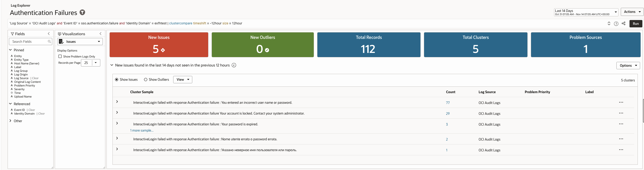This screenshot has height=170, width=644.
Task: Click the info icon next to new issues heading
Action: point(234,65)
